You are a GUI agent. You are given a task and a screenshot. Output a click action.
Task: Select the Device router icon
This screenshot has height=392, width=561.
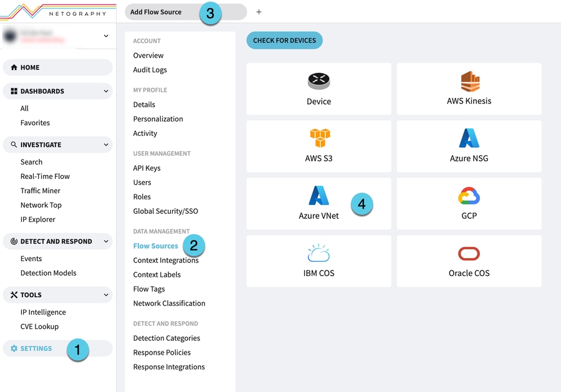[x=319, y=81]
